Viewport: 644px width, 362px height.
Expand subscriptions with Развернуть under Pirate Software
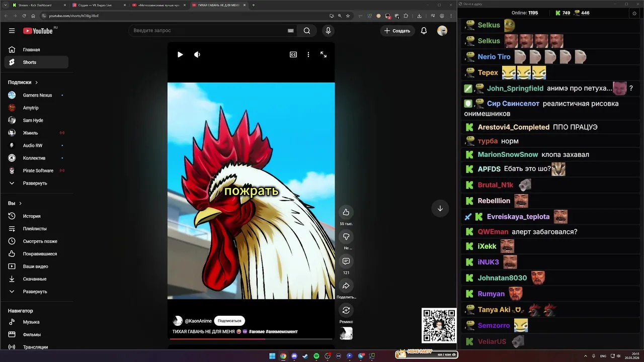[36, 183]
